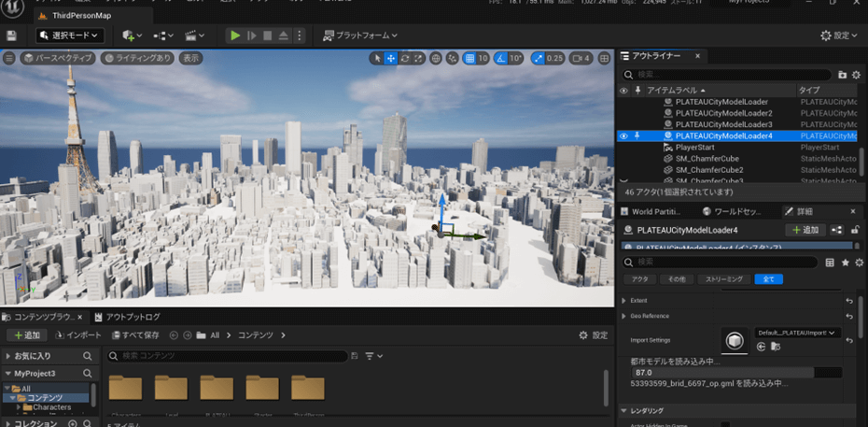Toggle visibility eye for PLATEAUCityModelLoader4
The image size is (868, 427).
(623, 135)
